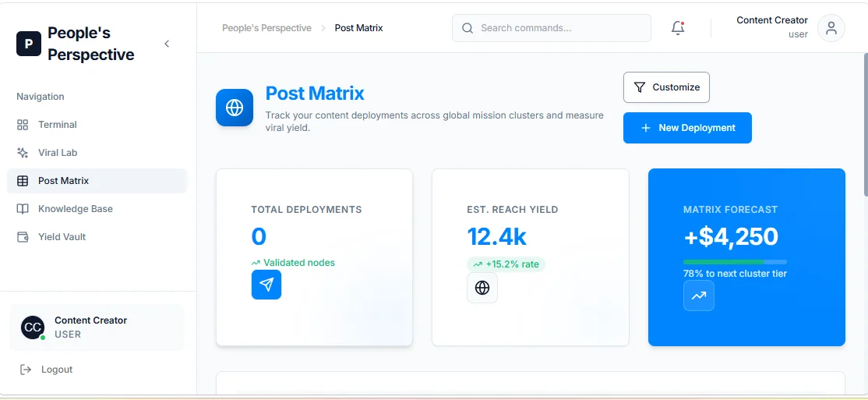Click the EST. REACH YIELD label
Screen dimensions: 868x400
click(513, 210)
